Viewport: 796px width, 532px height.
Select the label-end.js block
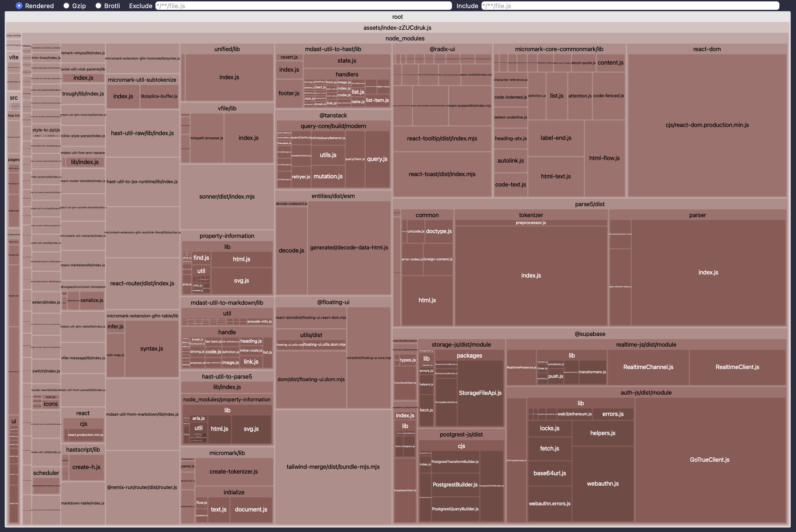pos(556,138)
